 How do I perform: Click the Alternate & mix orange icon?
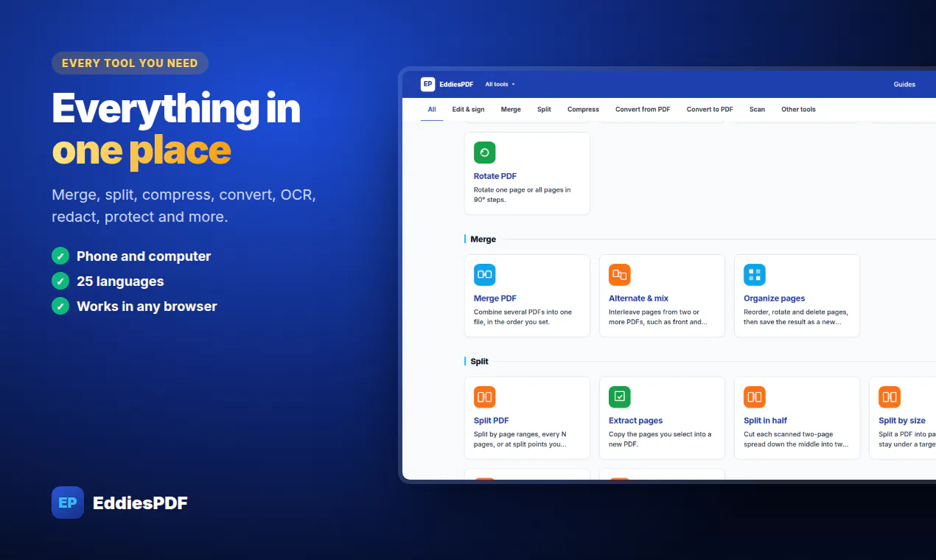click(619, 275)
